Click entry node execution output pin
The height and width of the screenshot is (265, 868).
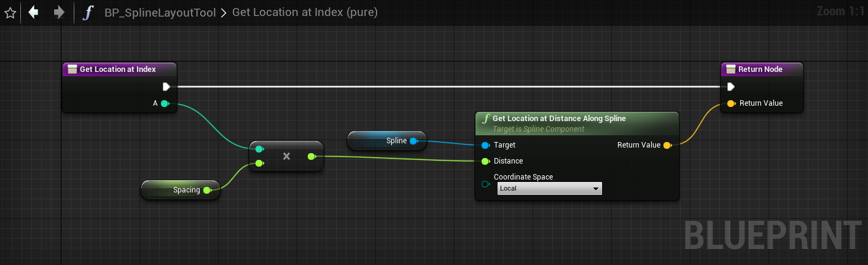pyautogui.click(x=166, y=87)
